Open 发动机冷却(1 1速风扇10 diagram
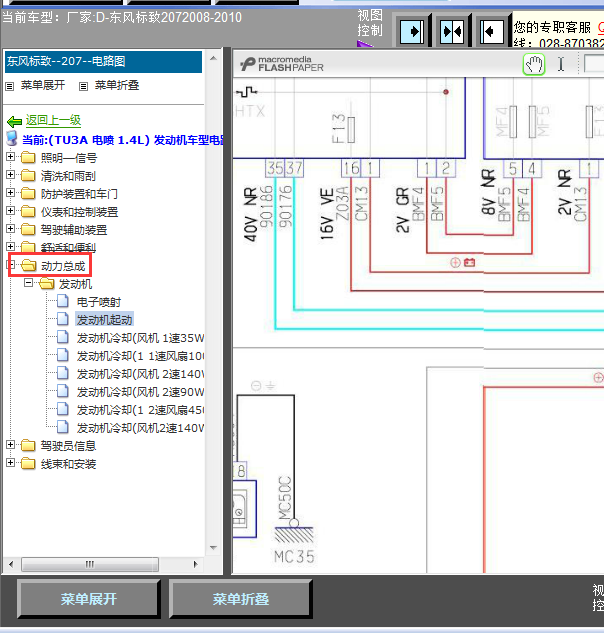Image resolution: width=604 pixels, height=633 pixels. [x=140, y=356]
